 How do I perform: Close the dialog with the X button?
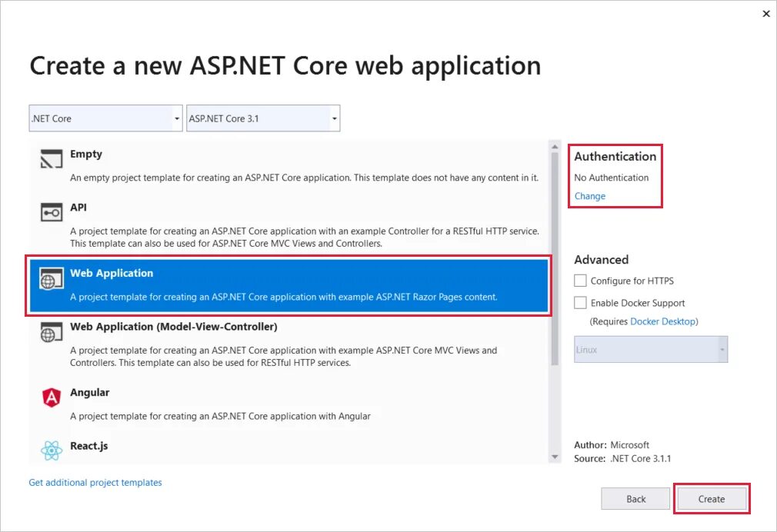click(x=766, y=14)
